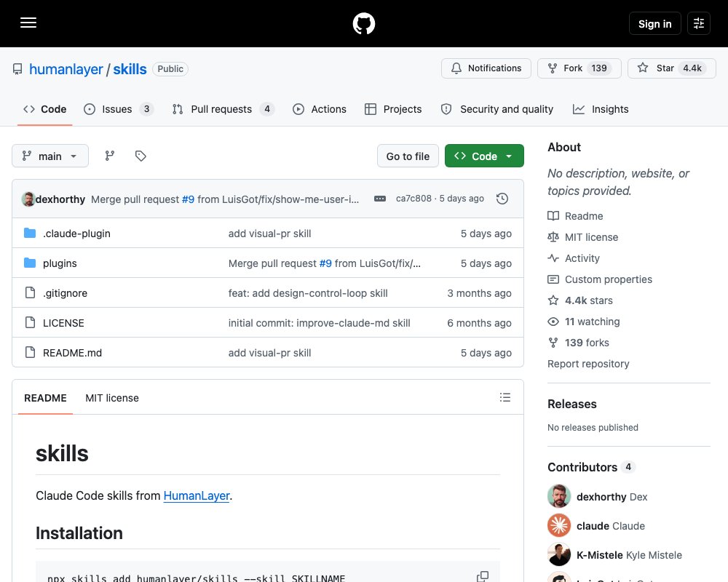The width and height of the screenshot is (728, 582).
Task: Open commit 'feat: add design-control-loop skill'
Action: click(x=308, y=293)
